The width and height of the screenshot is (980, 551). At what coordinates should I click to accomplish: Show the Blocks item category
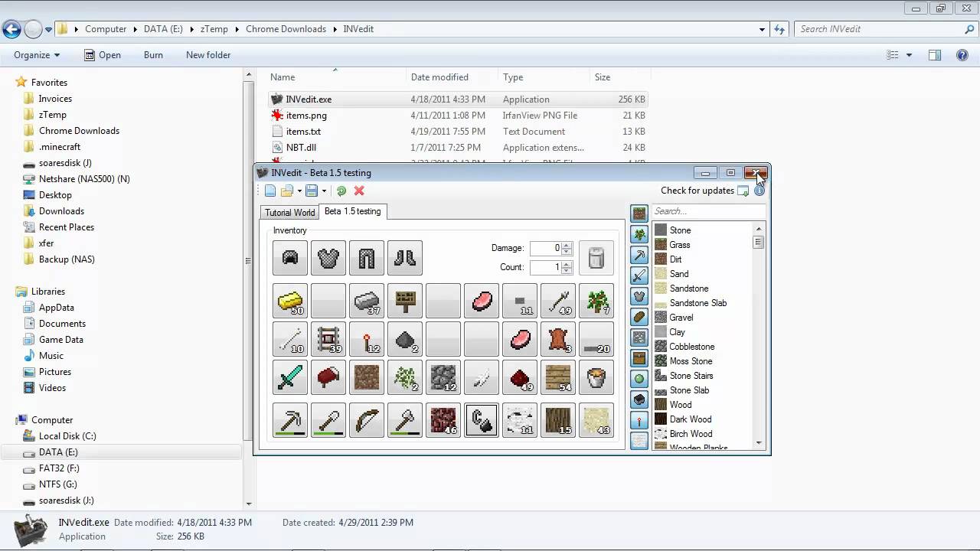(639, 214)
